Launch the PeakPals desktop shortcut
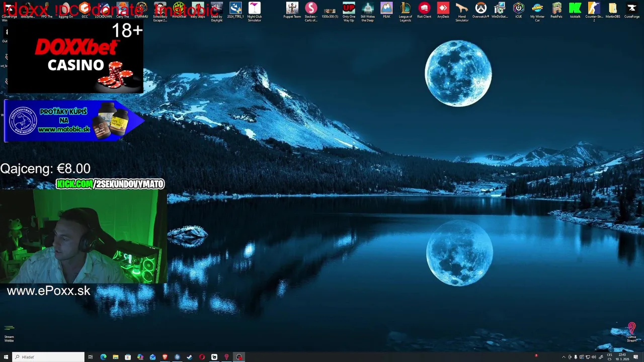This screenshot has width=644, height=362. point(556,10)
